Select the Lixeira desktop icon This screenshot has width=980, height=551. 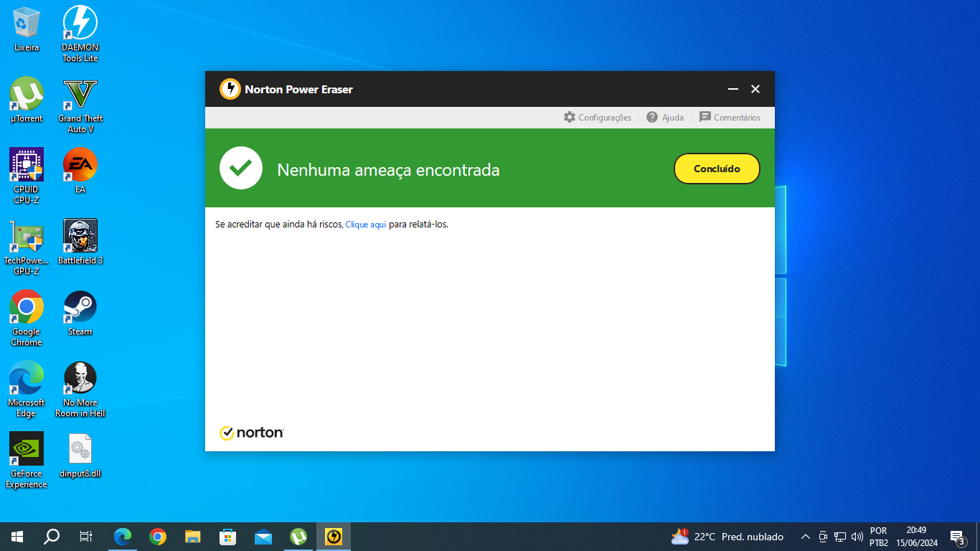click(x=27, y=29)
